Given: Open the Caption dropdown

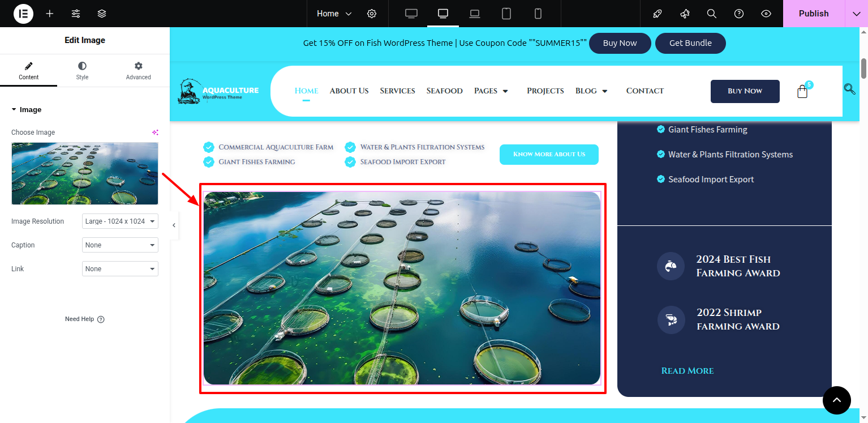Looking at the screenshot, I should coord(120,245).
